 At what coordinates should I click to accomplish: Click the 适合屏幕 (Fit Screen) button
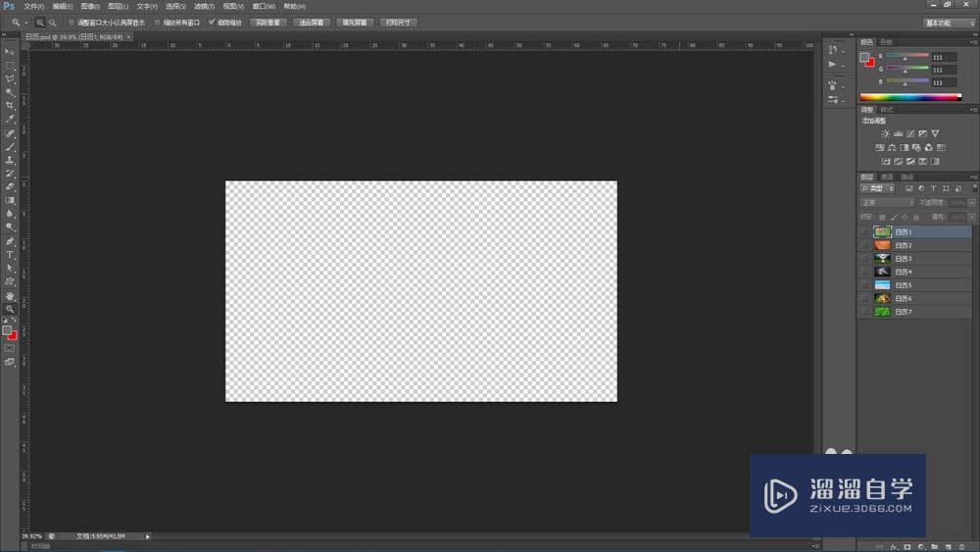click(312, 23)
